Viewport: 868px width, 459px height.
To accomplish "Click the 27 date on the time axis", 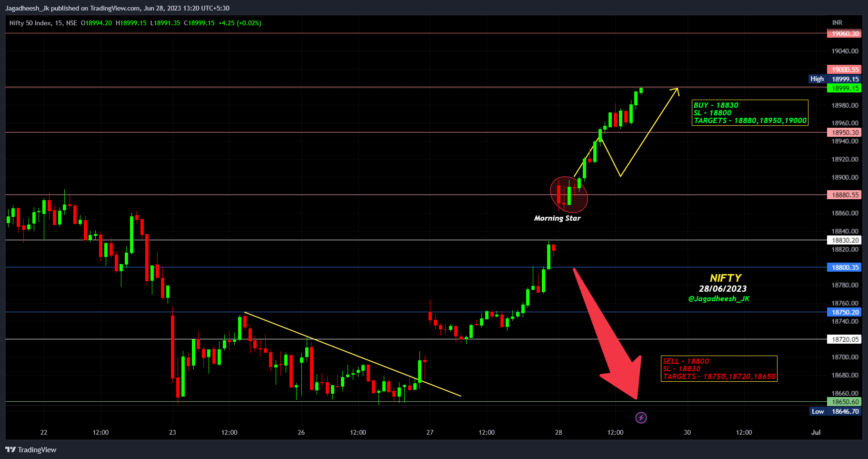I will click(430, 432).
